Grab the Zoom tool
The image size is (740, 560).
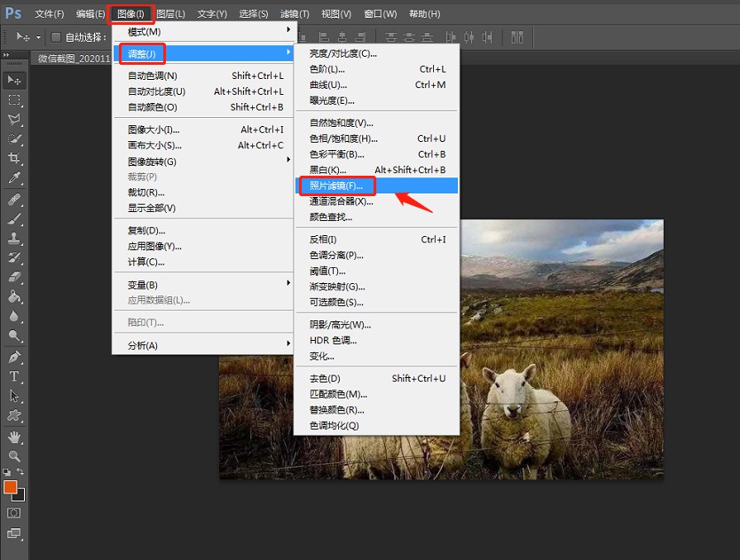pos(12,454)
